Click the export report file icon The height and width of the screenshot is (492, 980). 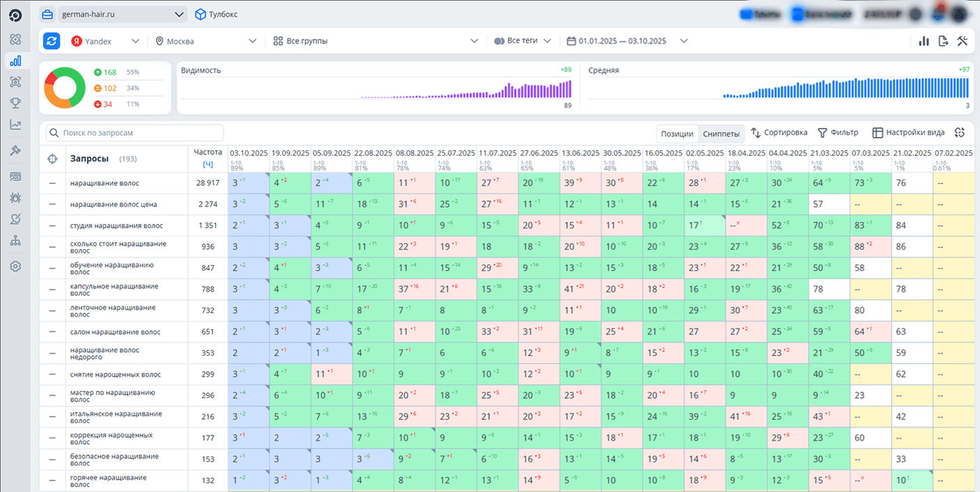pyautogui.click(x=944, y=41)
